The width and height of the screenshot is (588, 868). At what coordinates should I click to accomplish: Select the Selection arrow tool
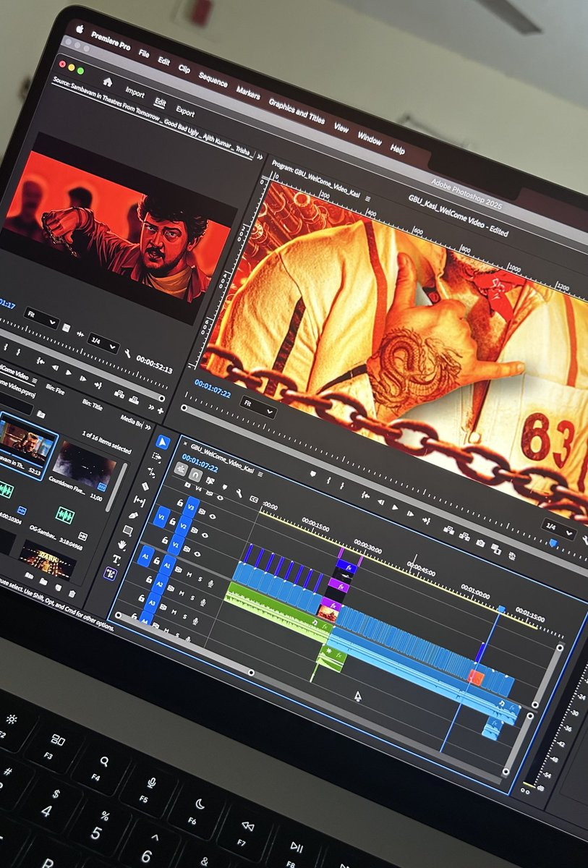click(163, 442)
